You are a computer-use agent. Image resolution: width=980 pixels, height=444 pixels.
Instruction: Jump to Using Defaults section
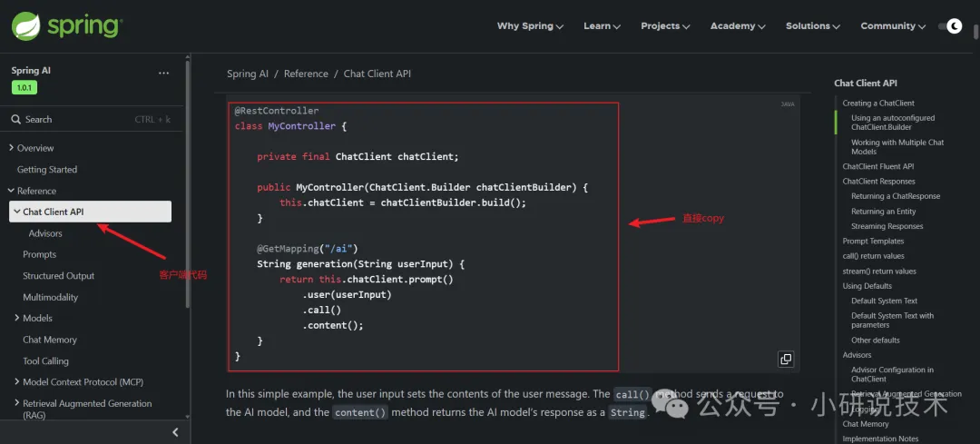[867, 286]
